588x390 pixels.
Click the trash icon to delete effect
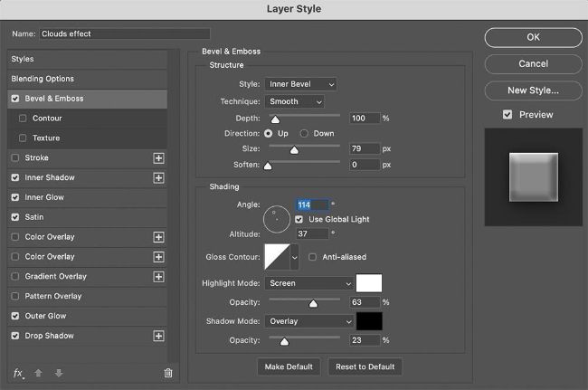point(168,373)
